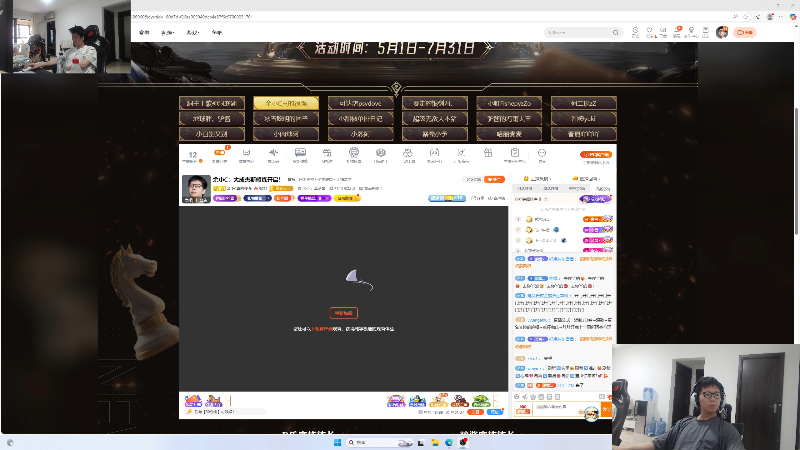Select the streamer tab ending in yuki
Image resolution: width=800 pixels, height=450 pixels.
tap(584, 118)
